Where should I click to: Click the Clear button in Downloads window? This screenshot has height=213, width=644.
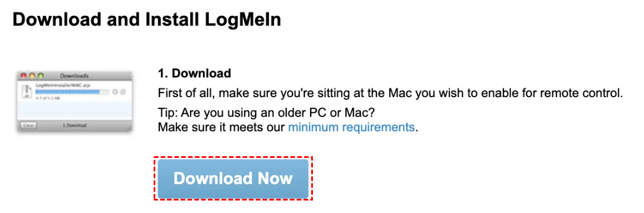coord(29,125)
